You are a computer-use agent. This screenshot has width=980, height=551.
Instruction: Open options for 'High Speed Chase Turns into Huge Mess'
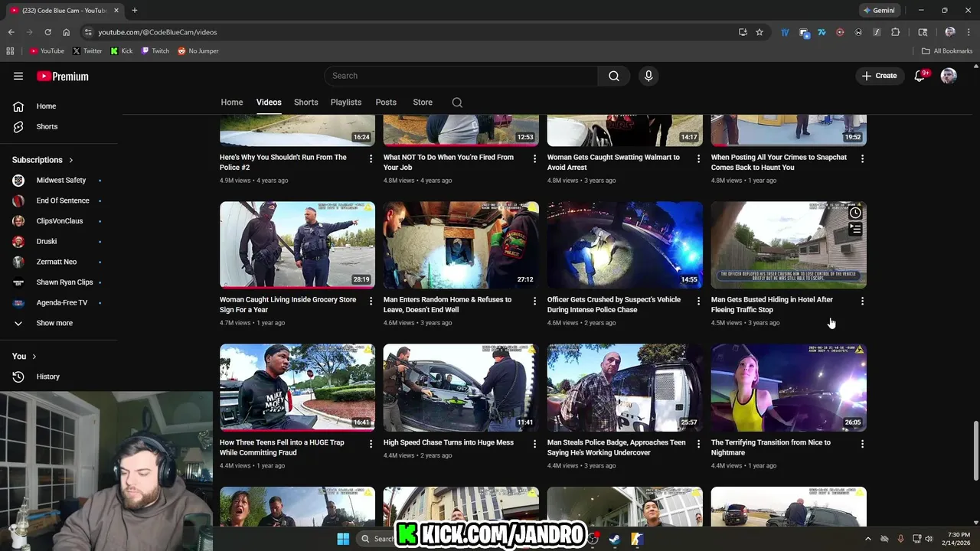(x=535, y=444)
